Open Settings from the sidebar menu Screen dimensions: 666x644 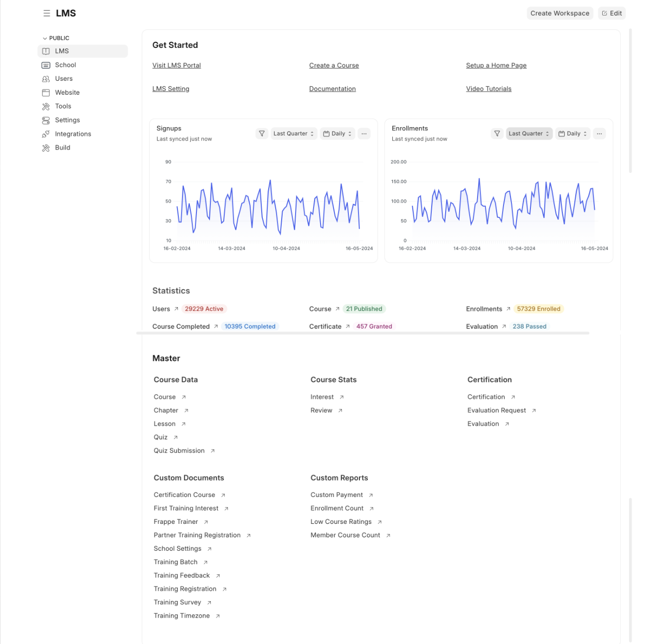pos(67,120)
